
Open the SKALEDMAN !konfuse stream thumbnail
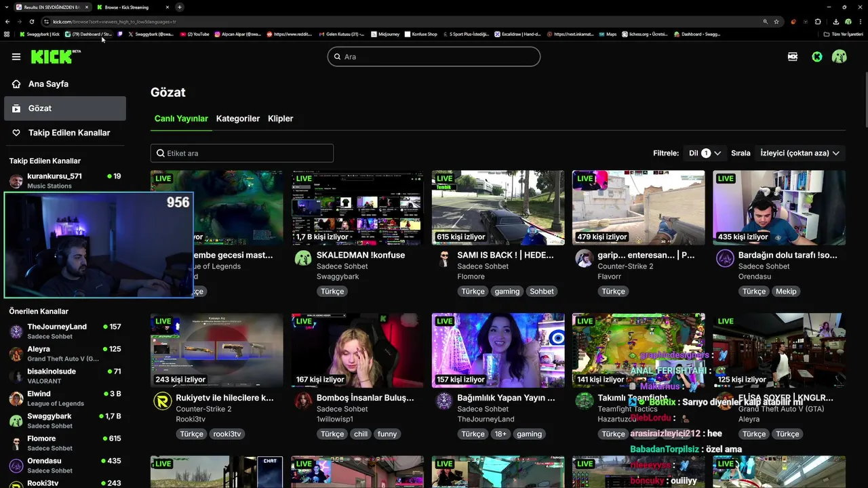click(357, 207)
